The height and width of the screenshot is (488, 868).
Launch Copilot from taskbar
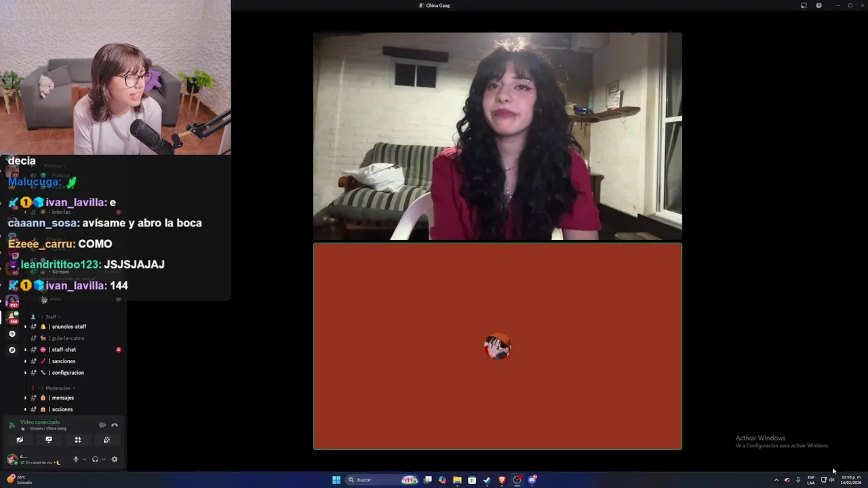(x=442, y=480)
